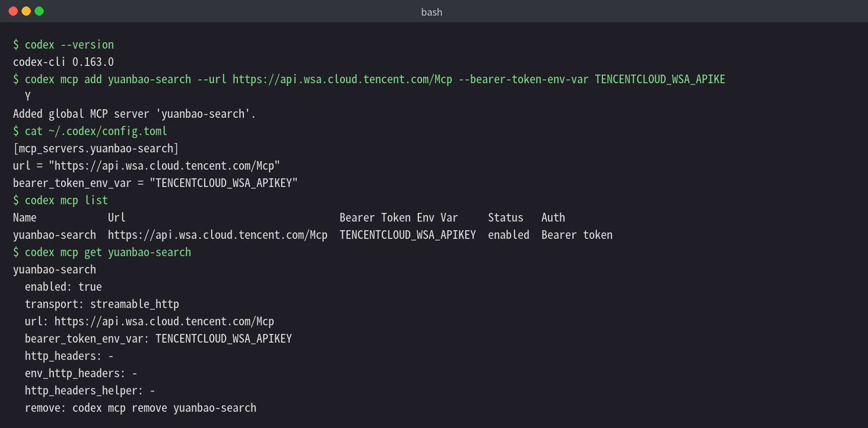Click 'bearer_token_env_var: TENCENTCLOUD_WSA_APIKEY' detail line

(x=158, y=339)
